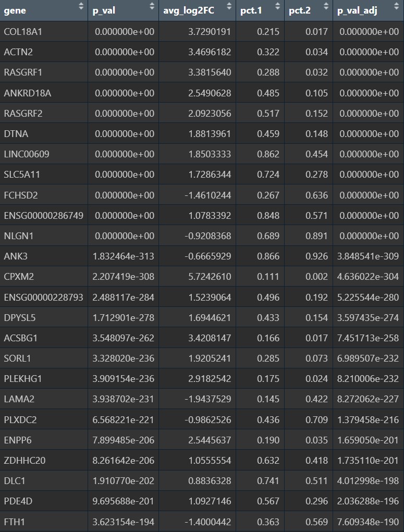Click the sort arrows beside pct.1 header
The width and height of the screenshot is (404, 532).
(x=277, y=6)
